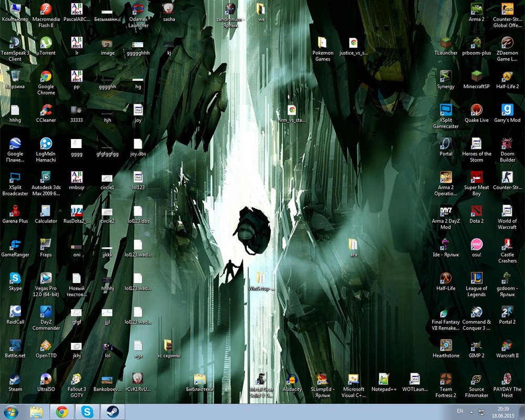The image size is (525, 420).
Task: Open the taskbar clock and date
Action: [x=503, y=412]
